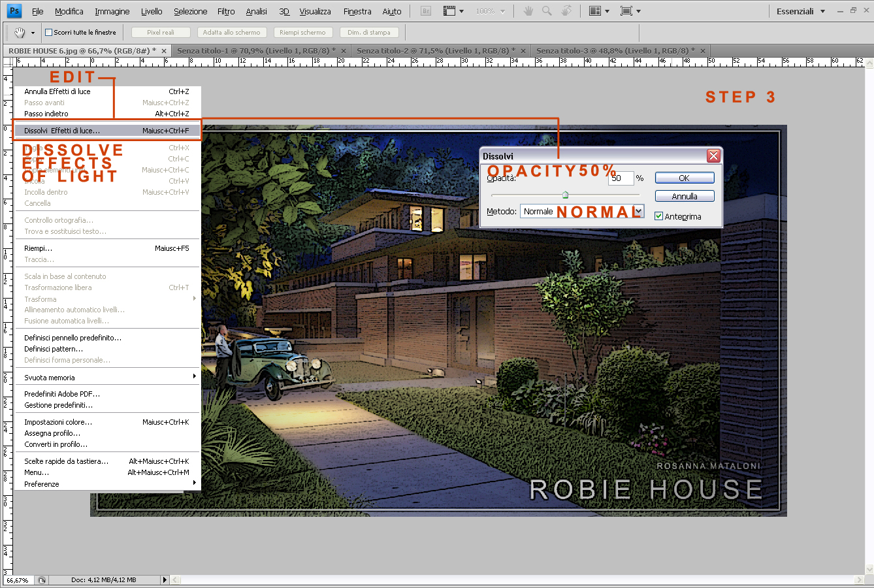Viewport: 874px width, 588px height.
Task: Open the Essenziali workspace dropdown
Action: (799, 10)
